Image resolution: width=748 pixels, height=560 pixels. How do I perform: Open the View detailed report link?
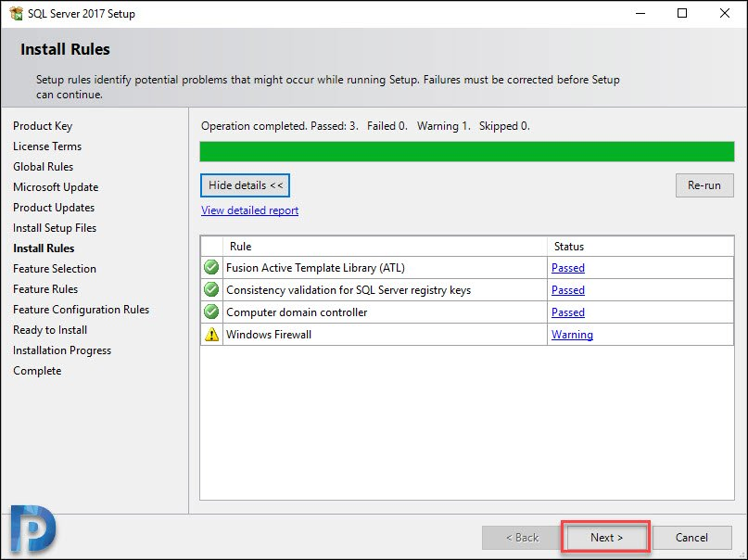point(250,210)
